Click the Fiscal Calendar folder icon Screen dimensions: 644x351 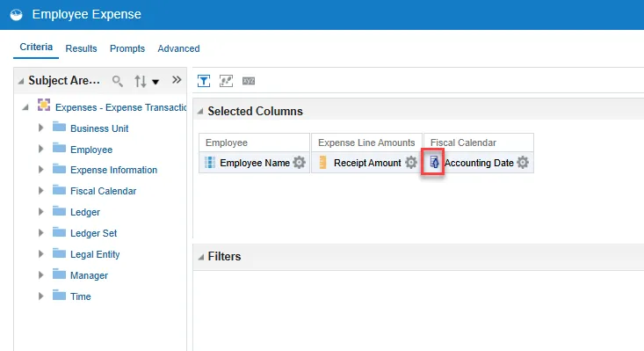(59, 189)
